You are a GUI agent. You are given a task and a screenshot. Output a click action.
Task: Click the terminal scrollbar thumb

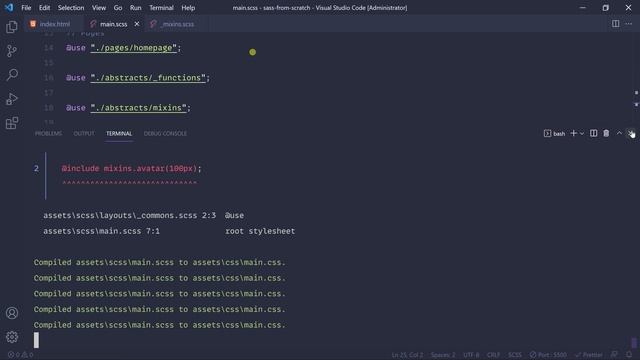click(634, 342)
